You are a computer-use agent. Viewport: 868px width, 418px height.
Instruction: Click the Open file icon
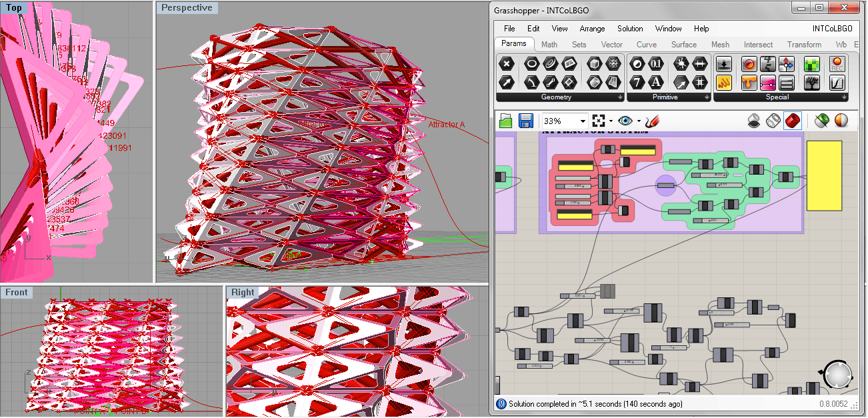pos(506,121)
